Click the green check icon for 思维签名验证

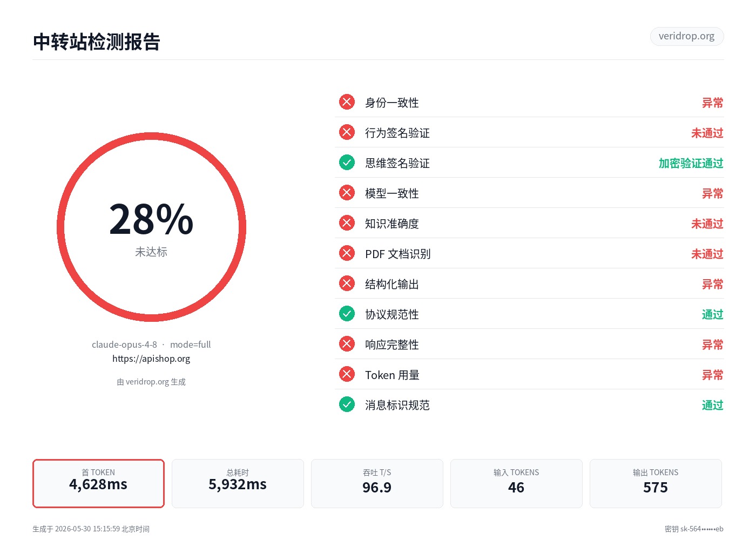pyautogui.click(x=347, y=163)
